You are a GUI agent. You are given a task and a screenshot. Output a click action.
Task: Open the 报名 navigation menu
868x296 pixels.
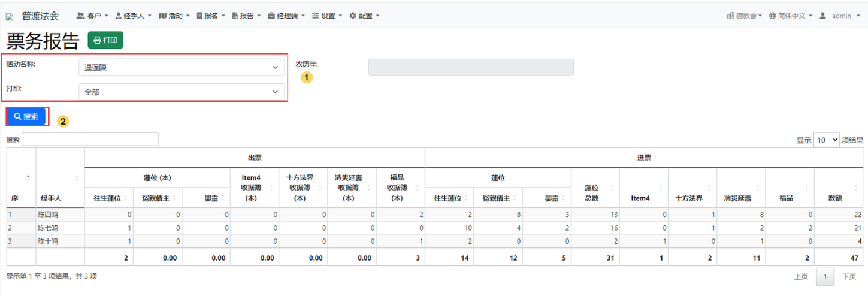pos(211,16)
